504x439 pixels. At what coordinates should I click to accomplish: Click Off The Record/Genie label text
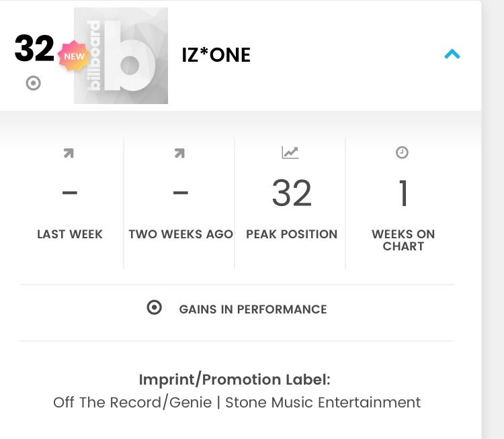coord(132,403)
